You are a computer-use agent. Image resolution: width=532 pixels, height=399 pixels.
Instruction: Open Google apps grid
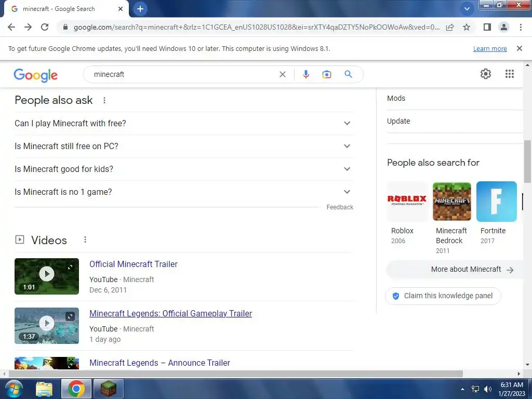[509, 74]
